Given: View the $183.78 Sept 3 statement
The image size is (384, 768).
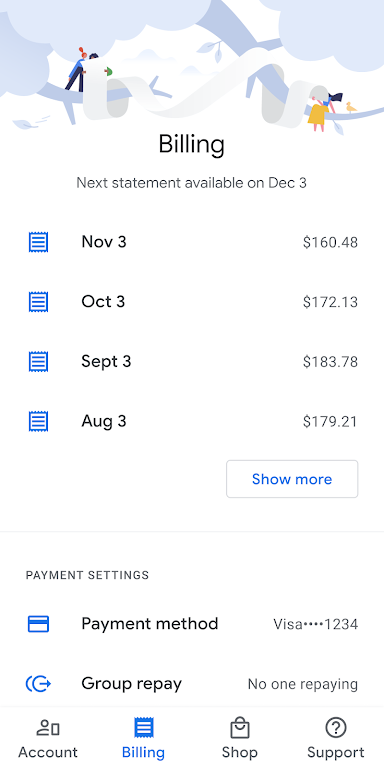Looking at the screenshot, I should click(192, 361).
